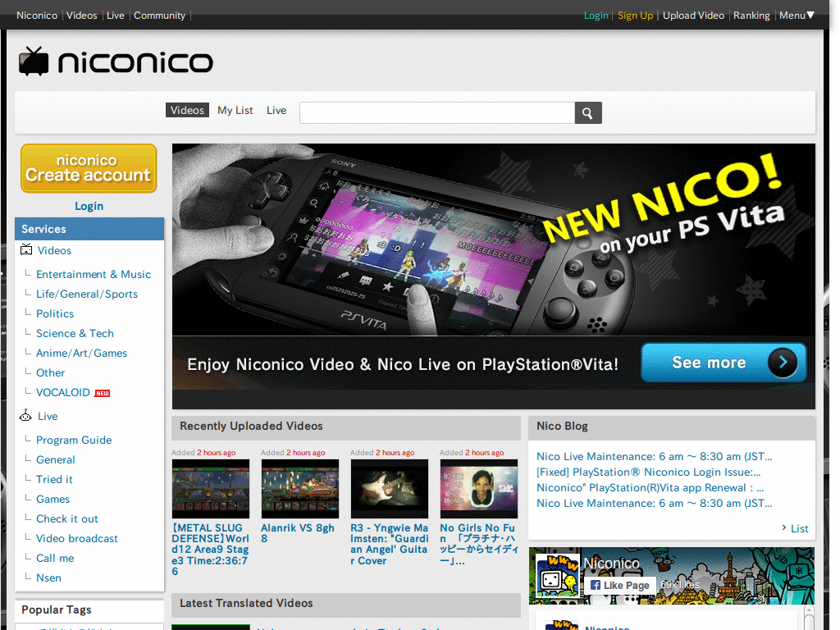Open Program Guide under Live

(x=74, y=441)
